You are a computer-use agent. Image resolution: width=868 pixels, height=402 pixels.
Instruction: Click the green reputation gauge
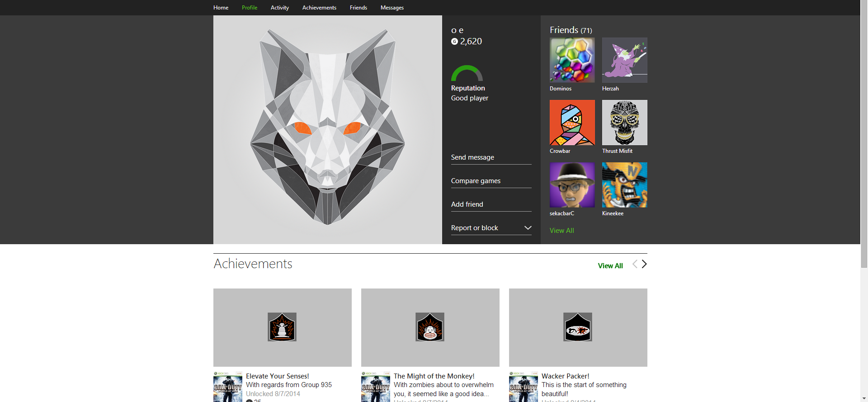tap(467, 73)
